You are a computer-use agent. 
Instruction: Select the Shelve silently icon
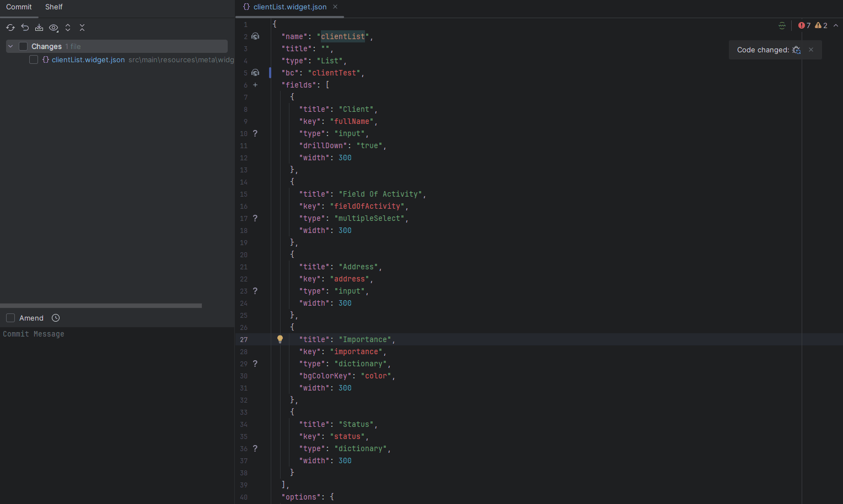[39, 27]
